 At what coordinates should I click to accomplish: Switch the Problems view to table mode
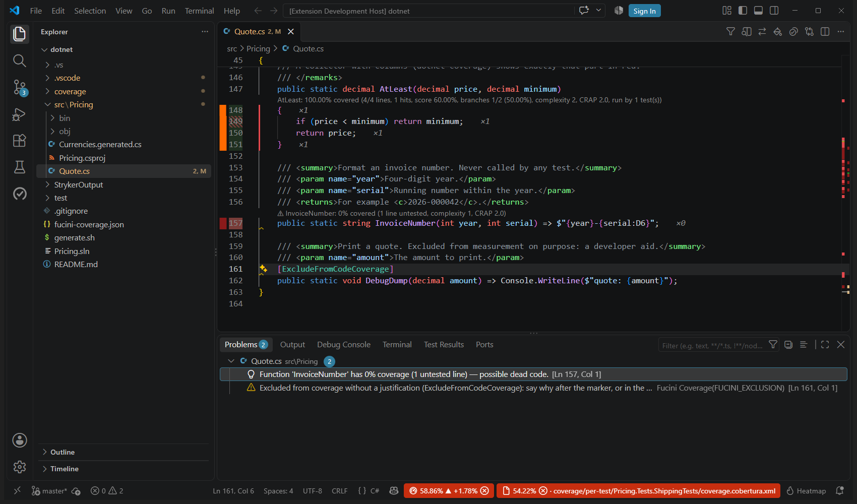click(x=804, y=345)
